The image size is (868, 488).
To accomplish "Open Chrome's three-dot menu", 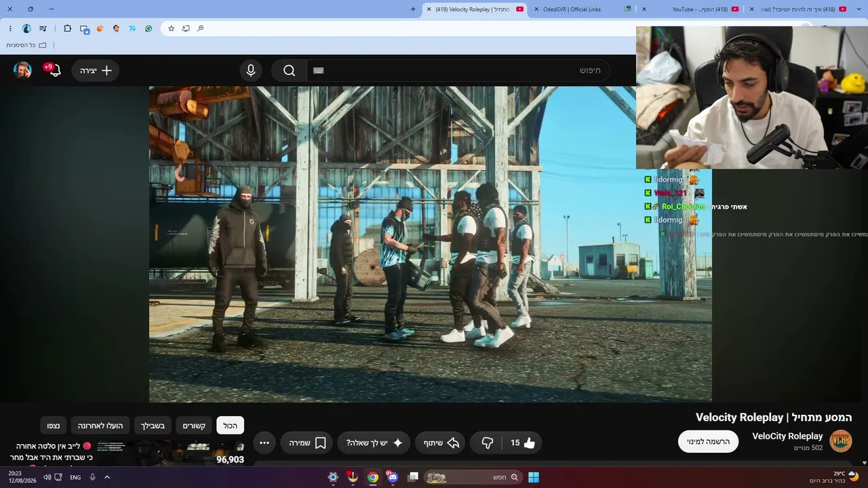I will (x=10, y=28).
